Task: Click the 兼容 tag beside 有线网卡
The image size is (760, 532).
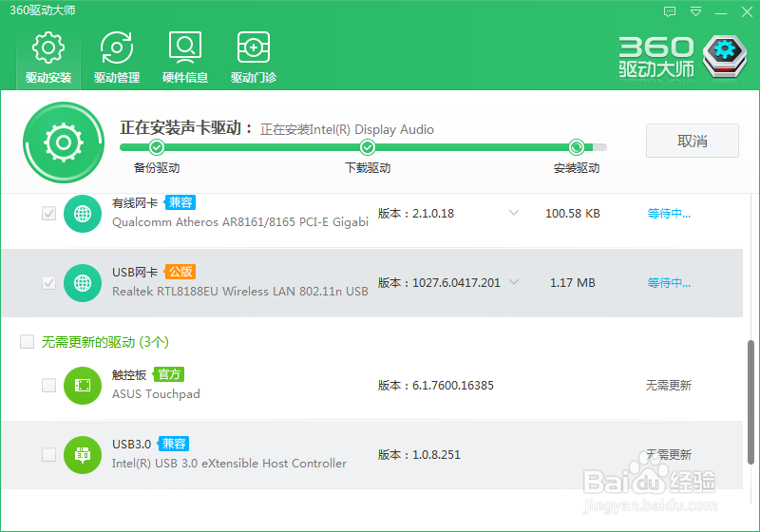Action: coord(180,202)
